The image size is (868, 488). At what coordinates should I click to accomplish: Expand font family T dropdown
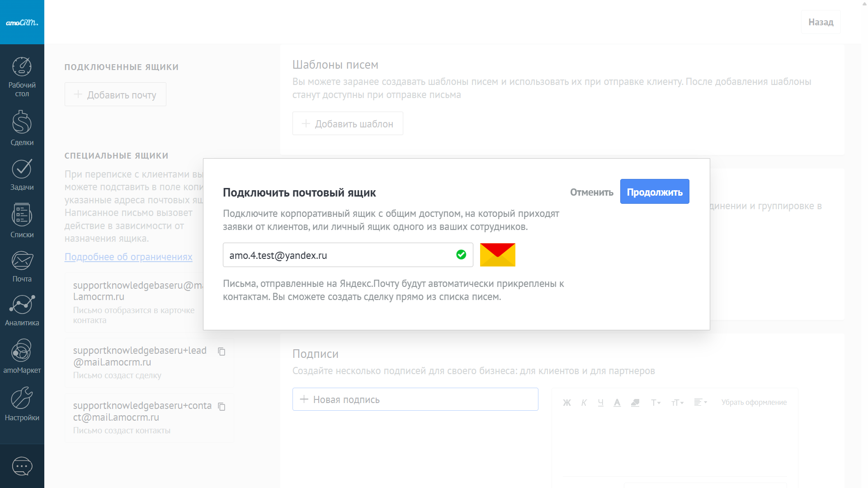656,403
